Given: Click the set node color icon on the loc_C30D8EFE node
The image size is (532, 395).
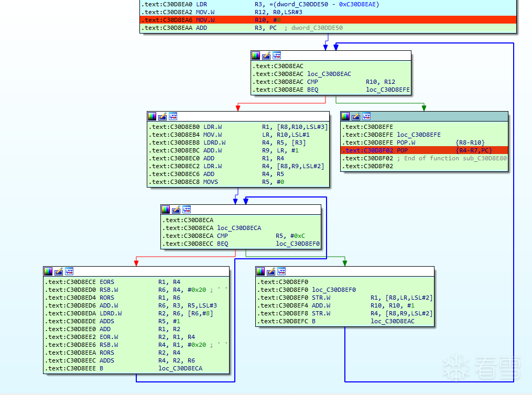Looking at the screenshot, I should [345, 117].
